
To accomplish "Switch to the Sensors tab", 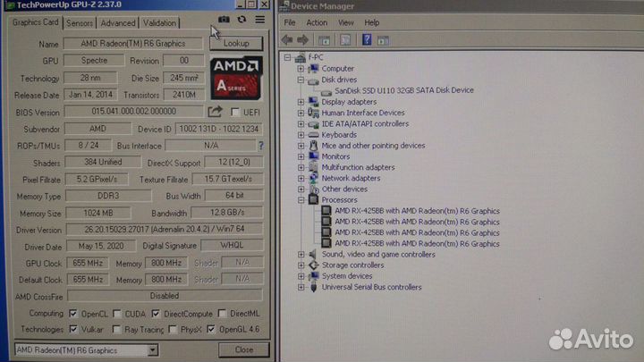I will click(80, 23).
